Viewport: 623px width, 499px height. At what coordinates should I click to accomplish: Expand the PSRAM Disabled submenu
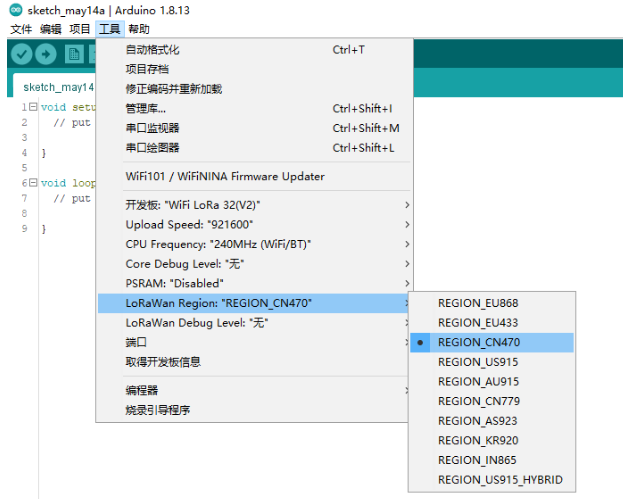[255, 283]
